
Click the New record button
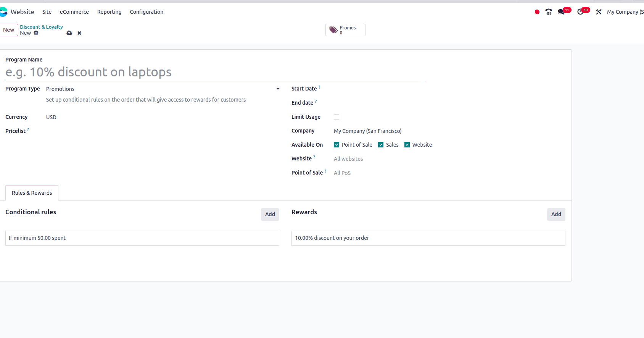point(9,30)
